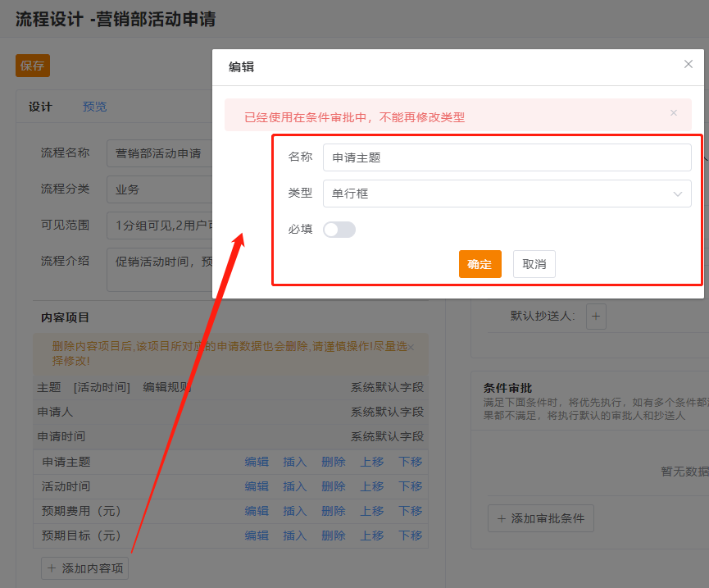This screenshot has width=709, height=588.
Task: Click 添加审批条件 button
Action: (x=540, y=518)
